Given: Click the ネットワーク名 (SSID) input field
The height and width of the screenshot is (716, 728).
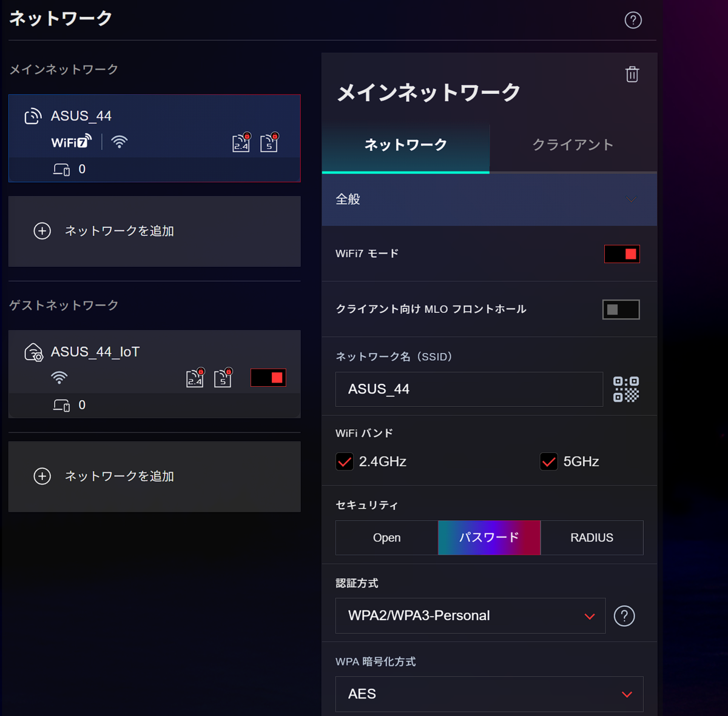Looking at the screenshot, I should [470, 389].
